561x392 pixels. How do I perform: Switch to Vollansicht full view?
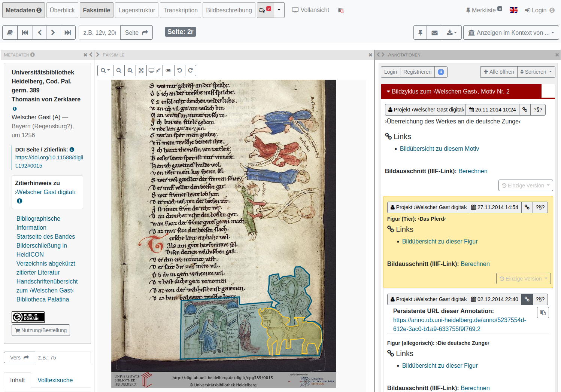point(311,10)
